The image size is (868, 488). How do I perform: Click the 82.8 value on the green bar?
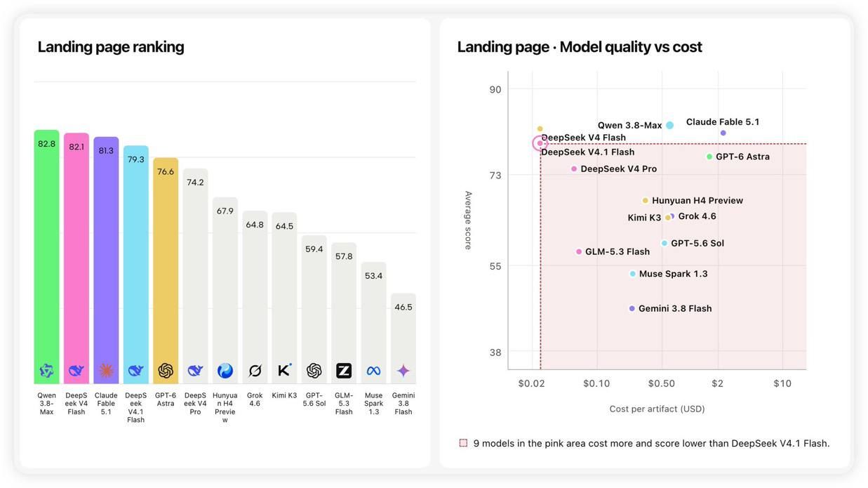pos(46,143)
